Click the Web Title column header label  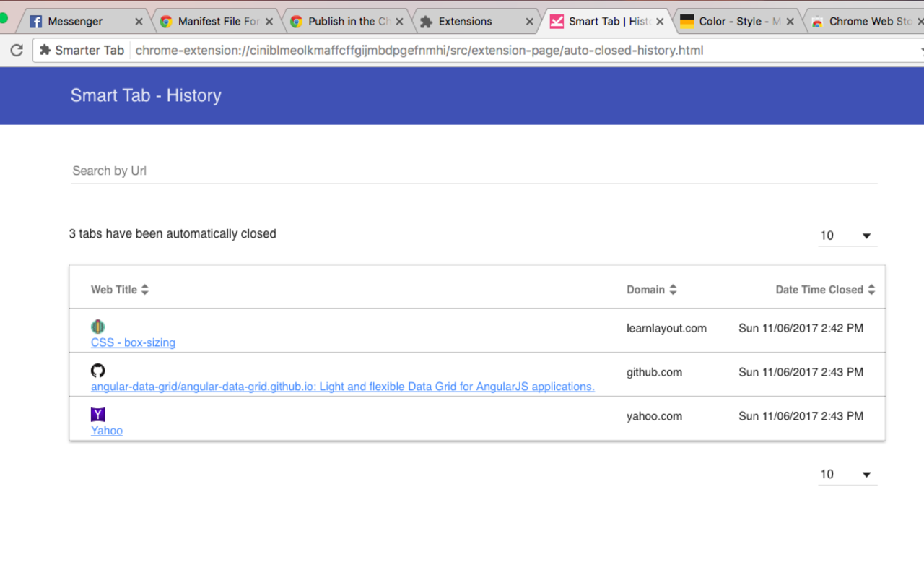[x=114, y=290]
